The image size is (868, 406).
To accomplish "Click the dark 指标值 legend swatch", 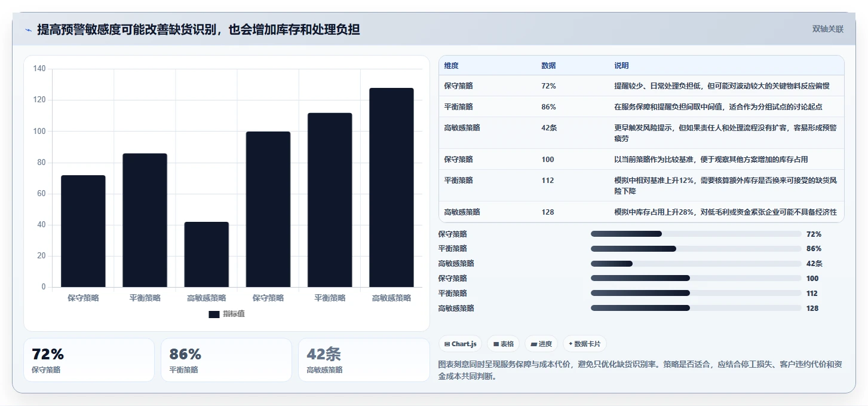I will click(214, 314).
